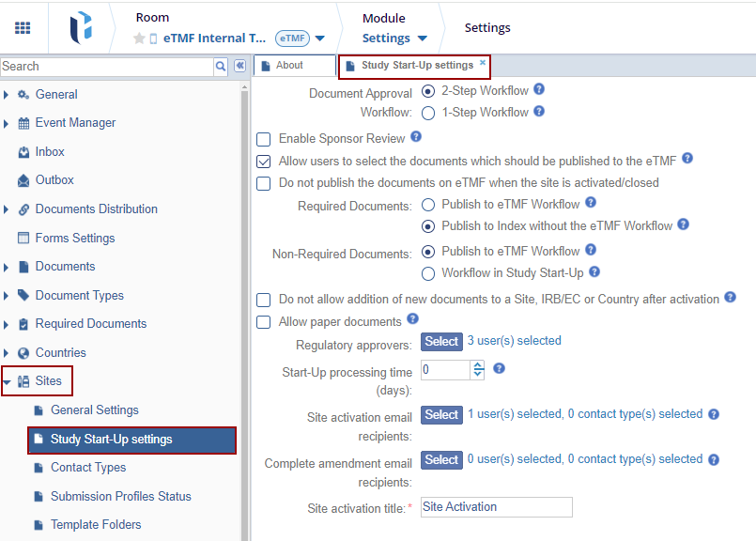Open the Module Settings dropdown
The height and width of the screenshot is (541, 756).
pos(423,39)
